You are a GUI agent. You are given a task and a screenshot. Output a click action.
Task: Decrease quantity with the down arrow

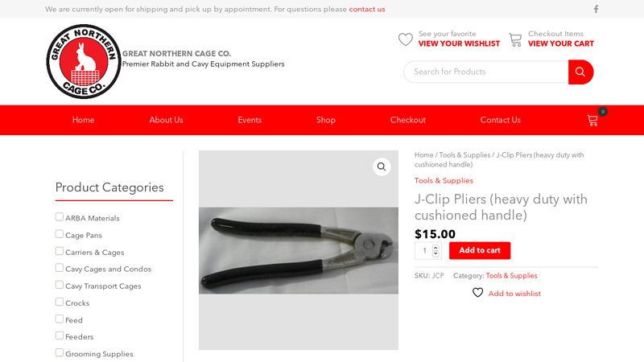click(x=436, y=253)
